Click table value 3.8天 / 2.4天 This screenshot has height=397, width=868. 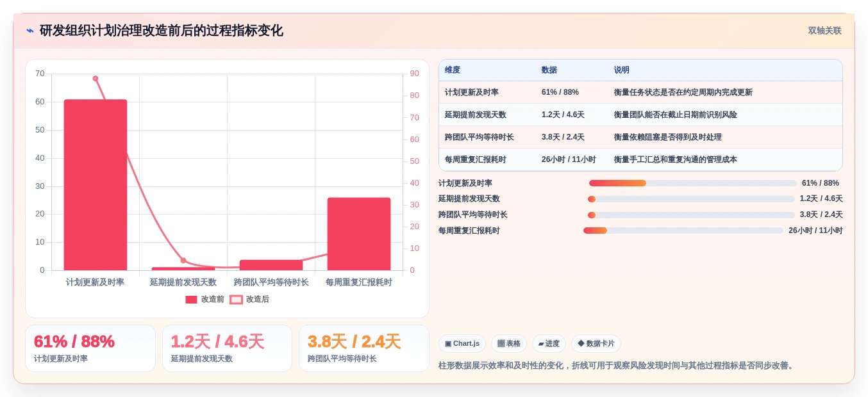pyautogui.click(x=563, y=137)
